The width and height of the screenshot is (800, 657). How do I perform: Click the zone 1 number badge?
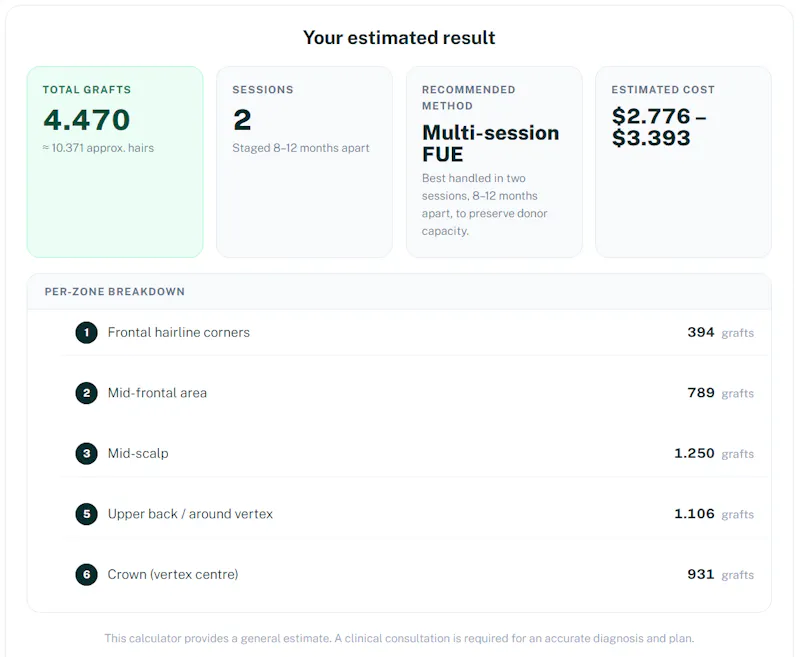[x=87, y=333]
